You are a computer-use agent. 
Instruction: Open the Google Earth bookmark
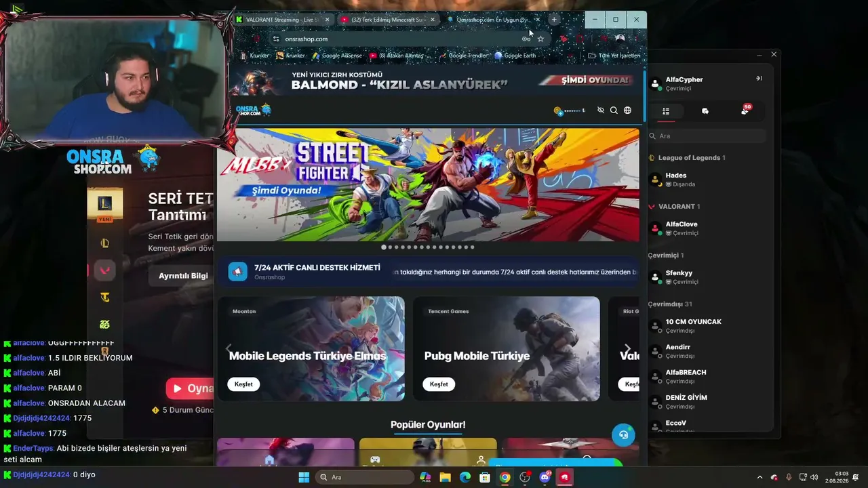coord(515,56)
